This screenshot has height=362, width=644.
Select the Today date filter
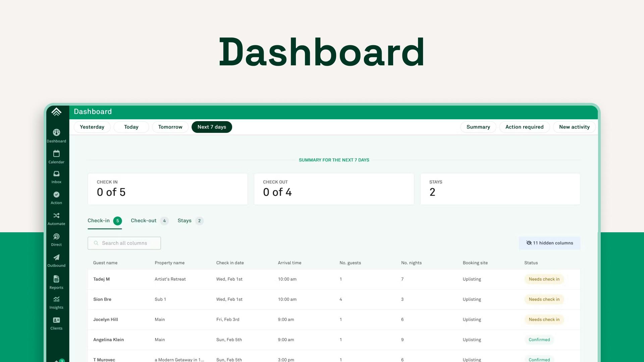pyautogui.click(x=131, y=127)
